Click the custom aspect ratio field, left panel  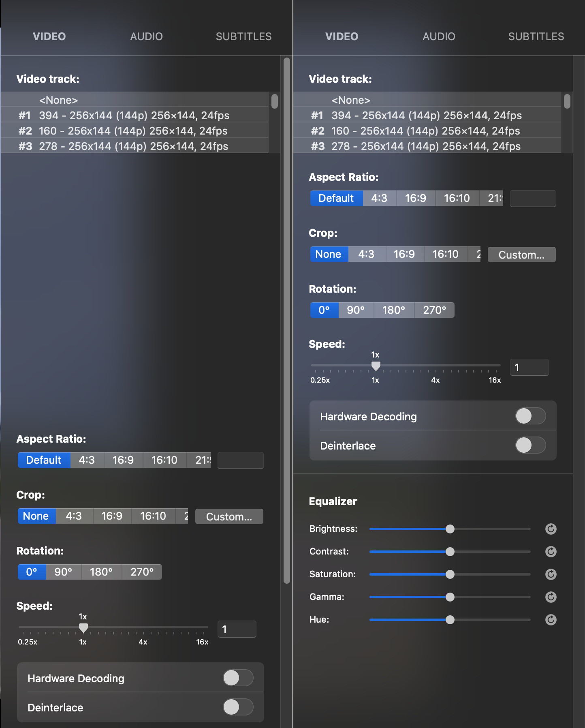tap(241, 460)
